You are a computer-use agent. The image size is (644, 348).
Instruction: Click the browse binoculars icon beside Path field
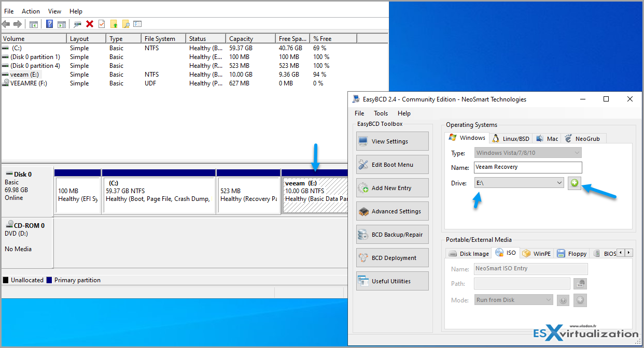[x=580, y=284]
